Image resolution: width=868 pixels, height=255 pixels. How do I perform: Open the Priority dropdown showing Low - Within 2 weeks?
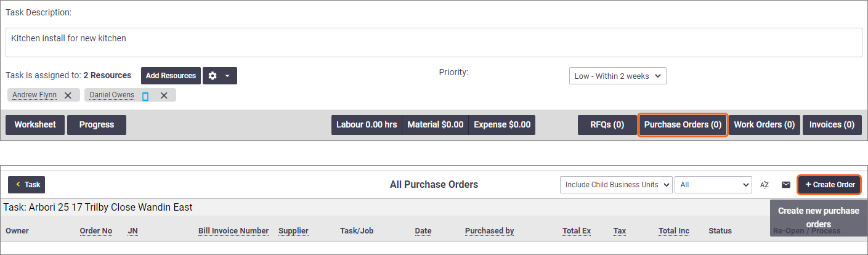click(x=617, y=76)
